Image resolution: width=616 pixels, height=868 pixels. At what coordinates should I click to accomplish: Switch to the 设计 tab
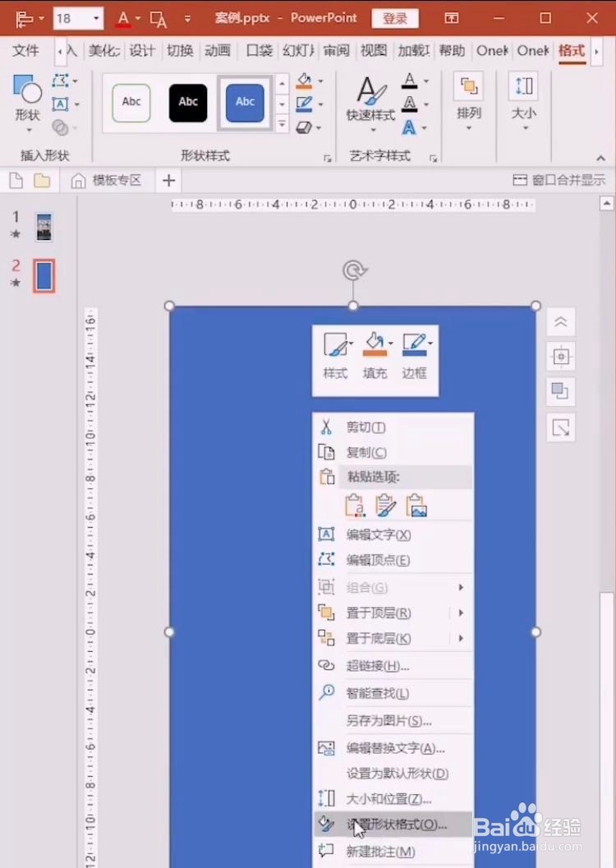(142, 51)
